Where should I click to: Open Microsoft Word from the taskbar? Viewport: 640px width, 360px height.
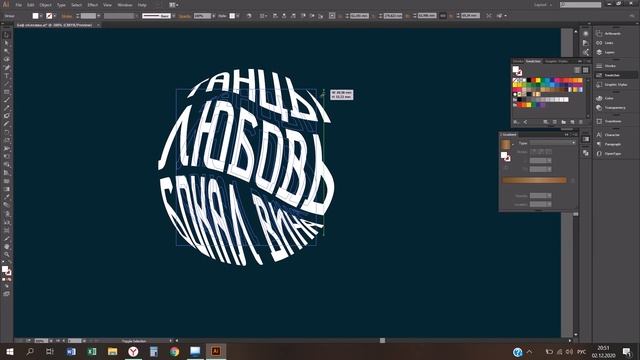[x=71, y=351]
